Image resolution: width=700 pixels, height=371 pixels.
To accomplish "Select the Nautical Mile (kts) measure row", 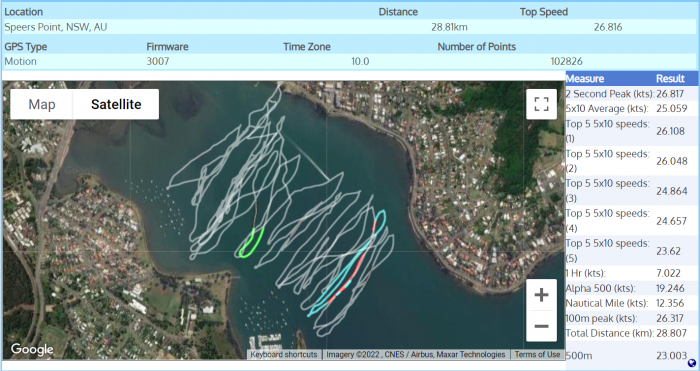I will point(632,303).
